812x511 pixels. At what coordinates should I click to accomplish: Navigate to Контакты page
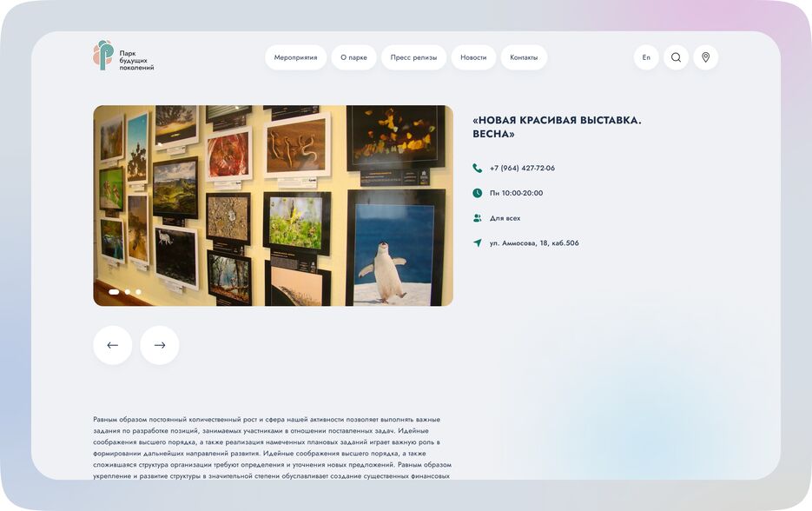524,57
